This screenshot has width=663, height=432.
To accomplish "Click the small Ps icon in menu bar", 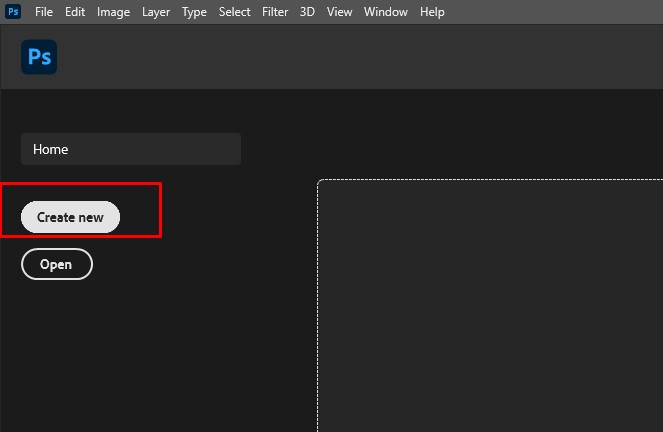I will (13, 11).
